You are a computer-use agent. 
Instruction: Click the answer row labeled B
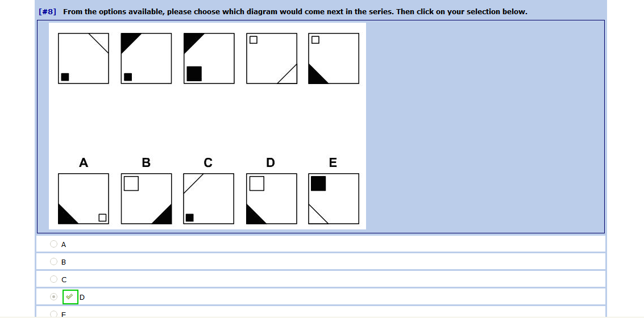pyautogui.click(x=321, y=261)
